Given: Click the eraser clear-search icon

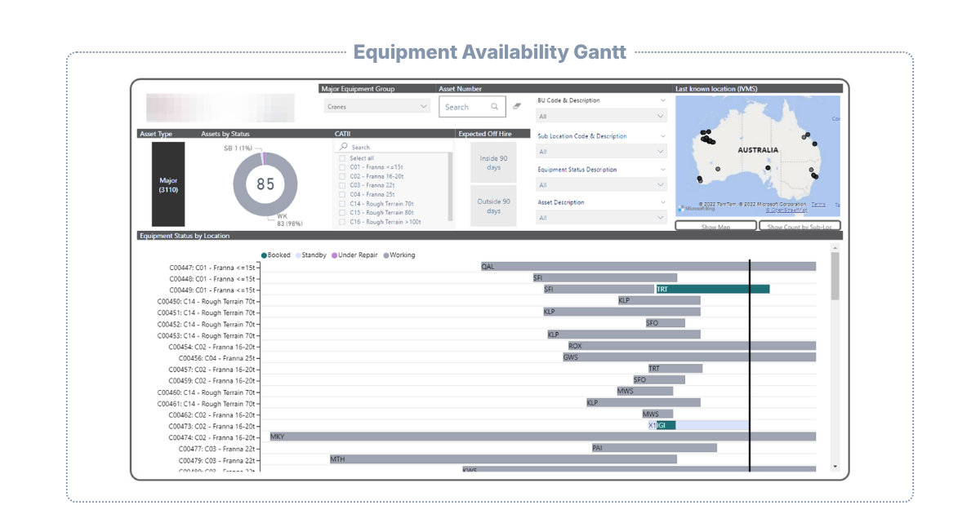Looking at the screenshot, I should coord(516,106).
